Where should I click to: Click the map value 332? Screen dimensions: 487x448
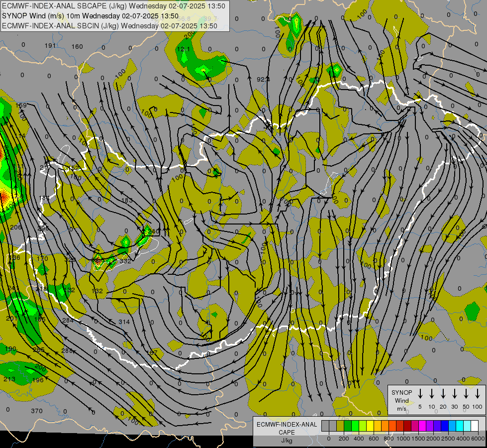tap(125, 261)
